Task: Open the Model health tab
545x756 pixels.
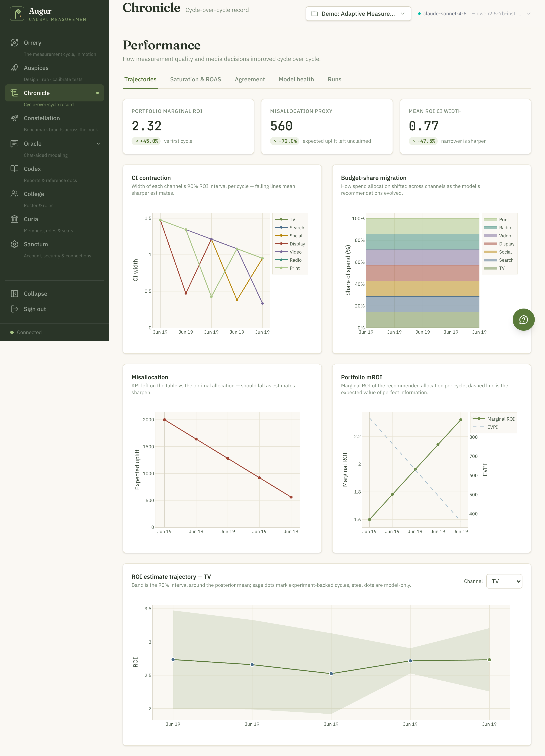Action: click(296, 79)
